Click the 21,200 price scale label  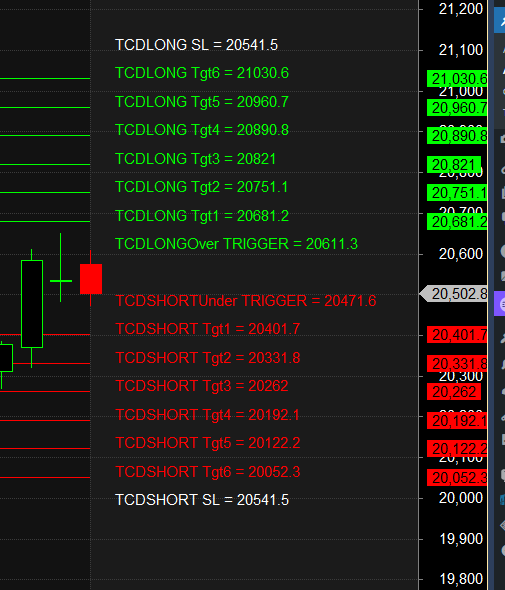pos(461,9)
